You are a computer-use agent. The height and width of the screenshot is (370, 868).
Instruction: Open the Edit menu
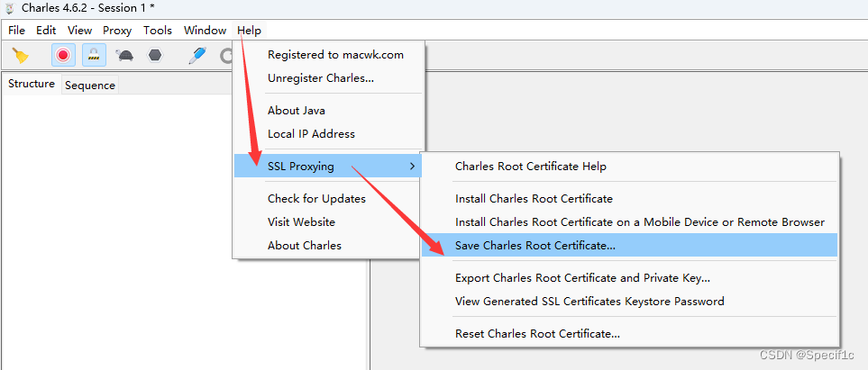pyautogui.click(x=46, y=31)
